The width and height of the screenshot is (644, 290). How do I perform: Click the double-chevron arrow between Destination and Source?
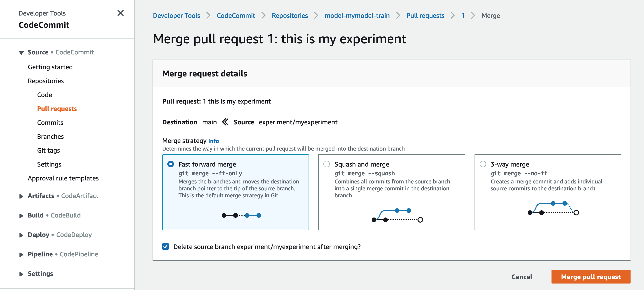225,122
